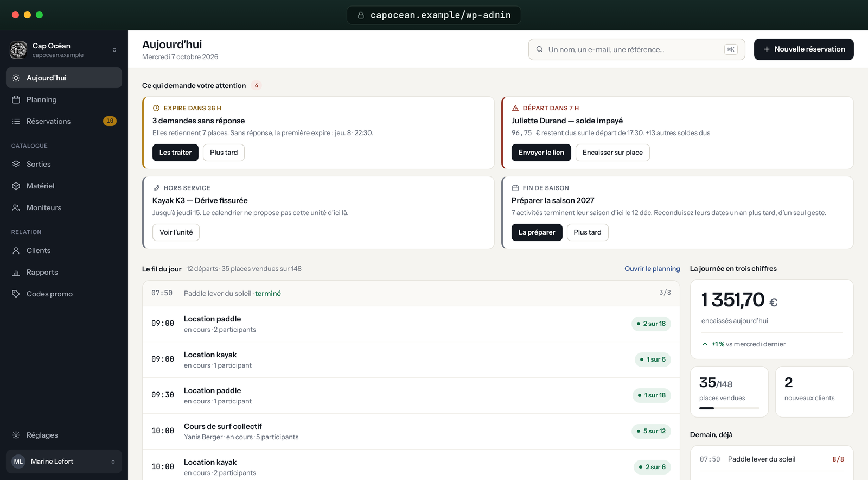
Task: Click Voir l'unité for Kayak K3
Action: pyautogui.click(x=176, y=232)
